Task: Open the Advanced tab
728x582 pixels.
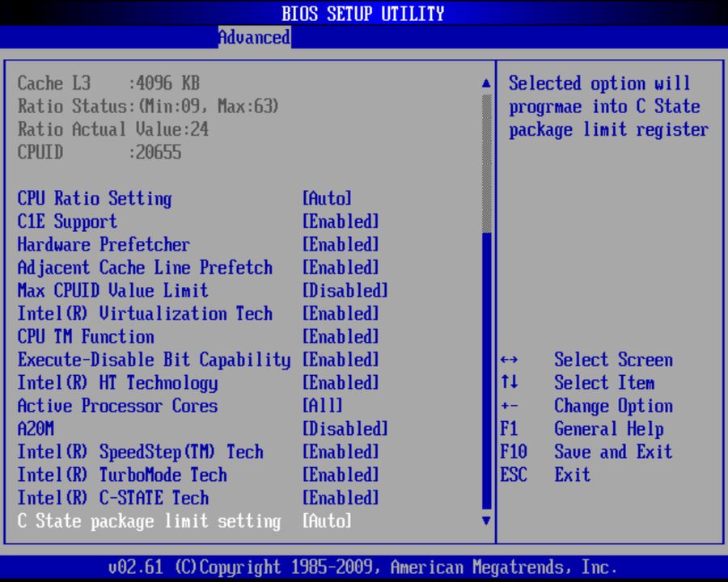Action: coord(255,37)
